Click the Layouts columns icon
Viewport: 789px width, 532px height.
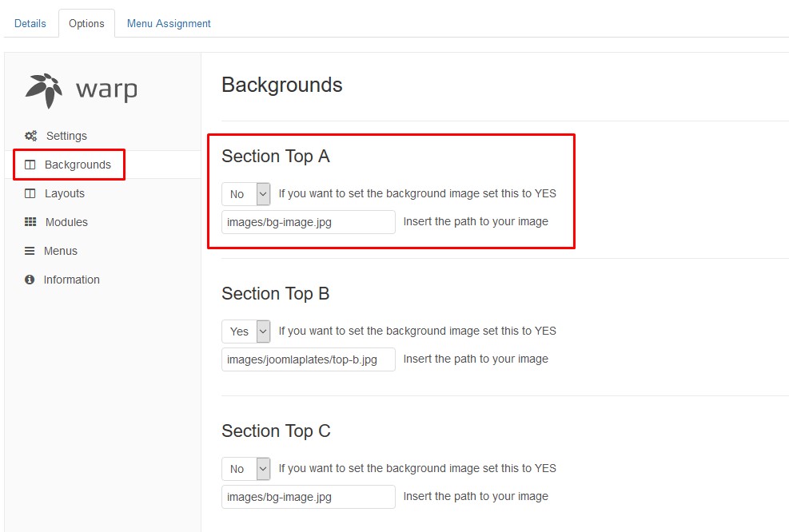point(30,193)
